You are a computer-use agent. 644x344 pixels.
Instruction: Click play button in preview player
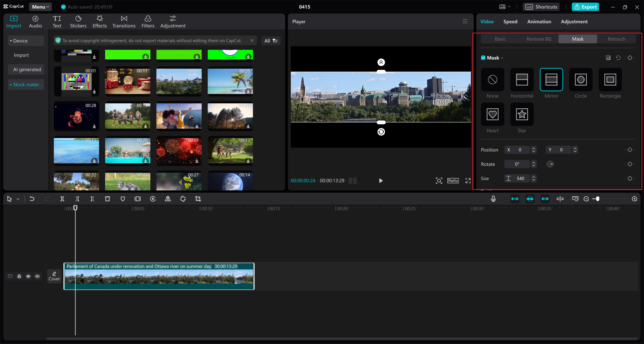[381, 180]
